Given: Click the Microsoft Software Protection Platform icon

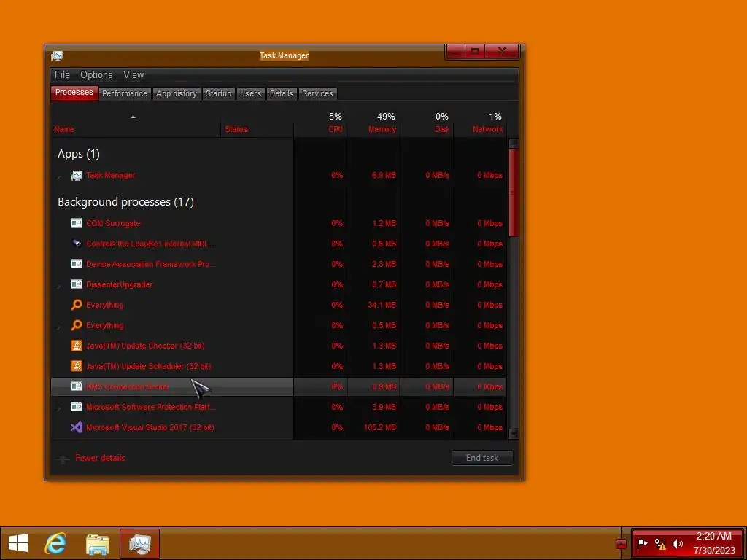Looking at the screenshot, I should pyautogui.click(x=76, y=407).
